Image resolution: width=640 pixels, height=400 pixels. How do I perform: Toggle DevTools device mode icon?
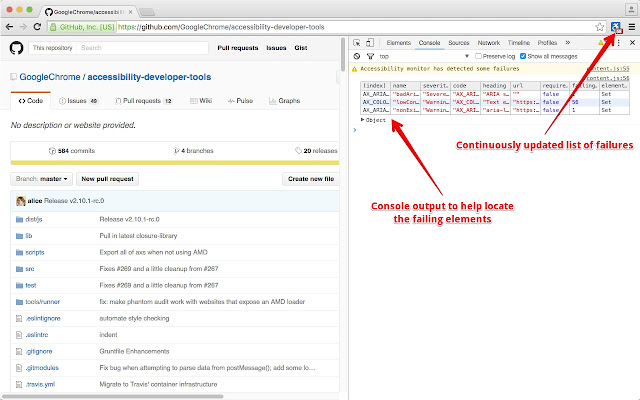[x=370, y=43]
